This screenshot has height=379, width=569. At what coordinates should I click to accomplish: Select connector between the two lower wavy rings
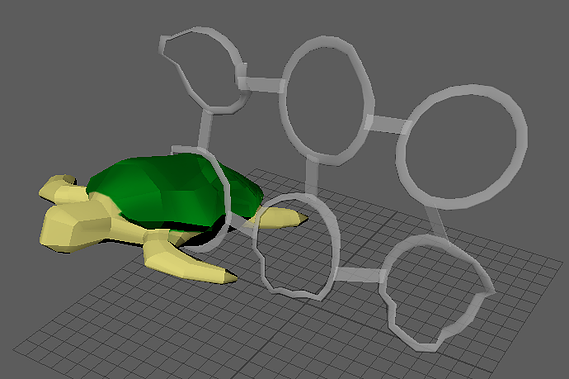click(359, 274)
